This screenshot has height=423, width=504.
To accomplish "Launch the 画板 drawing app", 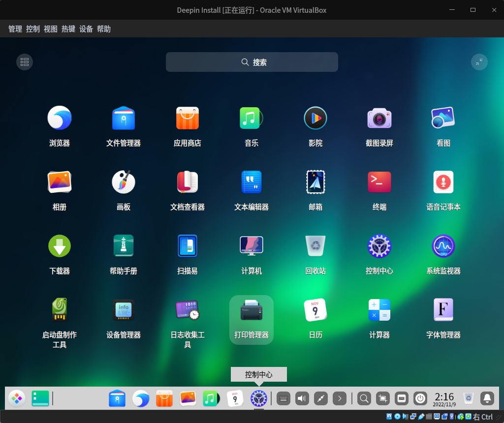I will point(124,182).
